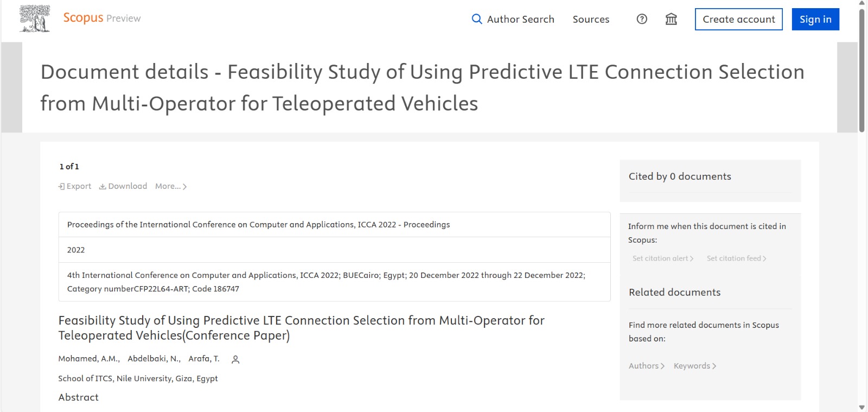Click the Create account button
868x412 pixels.
tap(738, 19)
